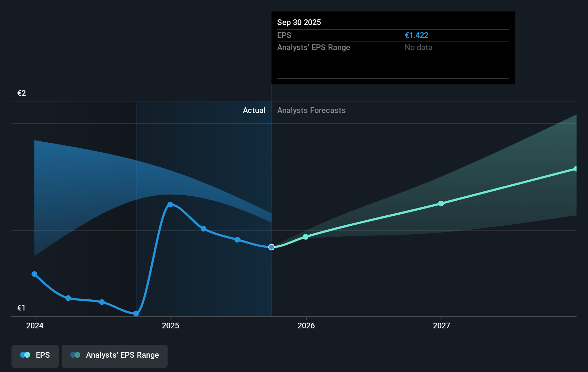The width and height of the screenshot is (588, 372).
Task: Click the teal forecast data point near 2026
Action: tap(305, 236)
